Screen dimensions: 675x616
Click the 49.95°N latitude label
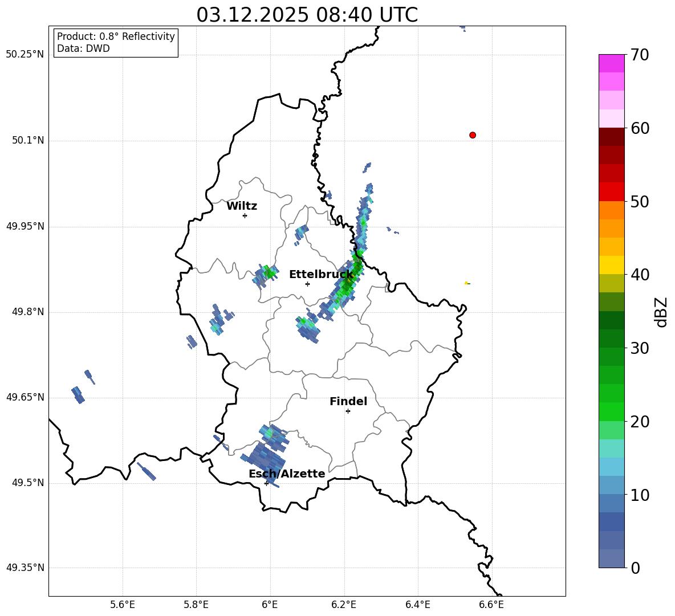[25, 226]
